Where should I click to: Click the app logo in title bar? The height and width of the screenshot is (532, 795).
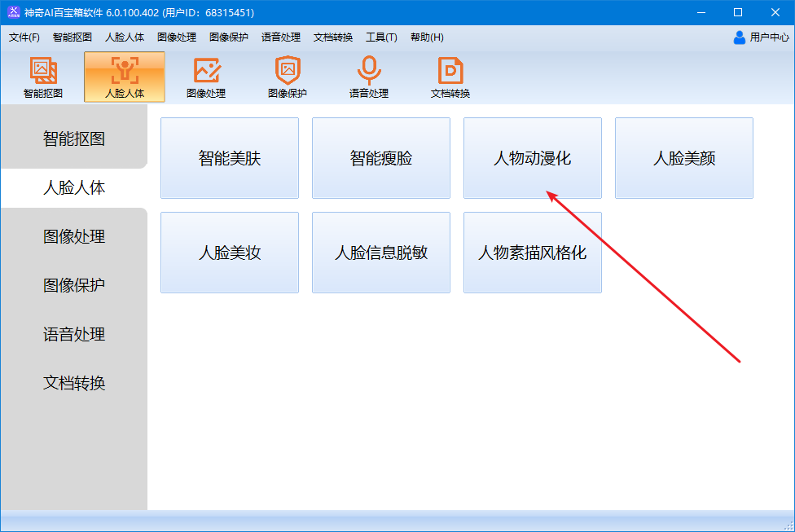click(13, 12)
